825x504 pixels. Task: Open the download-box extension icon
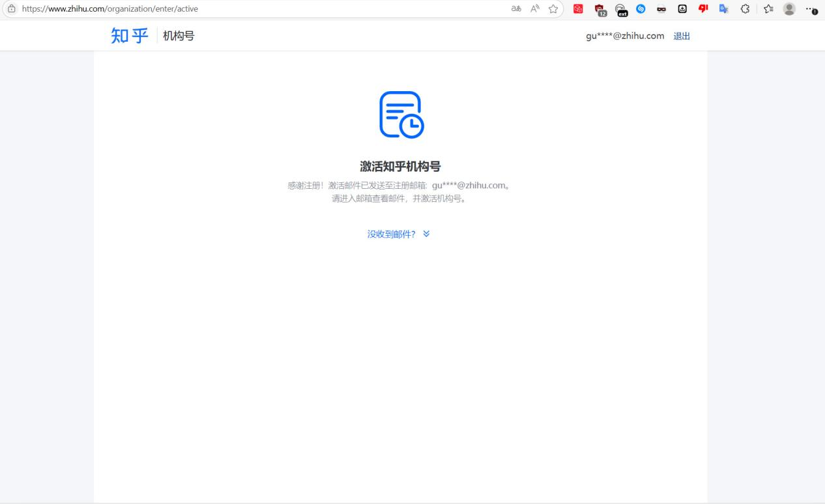682,9
